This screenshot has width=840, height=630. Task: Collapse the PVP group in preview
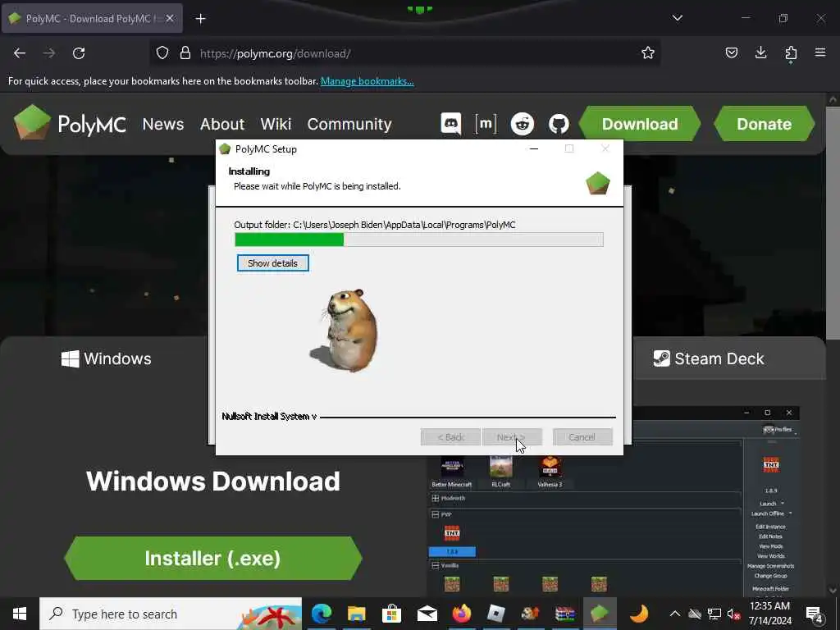(436, 515)
